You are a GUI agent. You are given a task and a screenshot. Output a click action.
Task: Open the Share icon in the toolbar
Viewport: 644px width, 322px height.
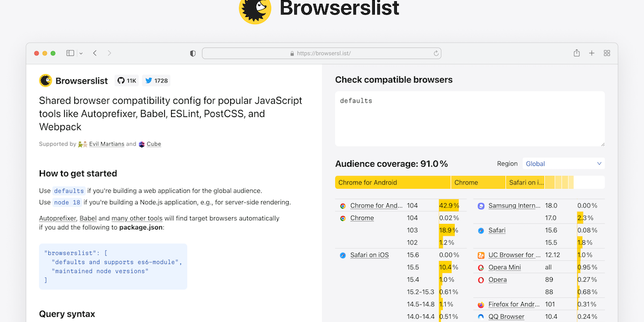576,53
